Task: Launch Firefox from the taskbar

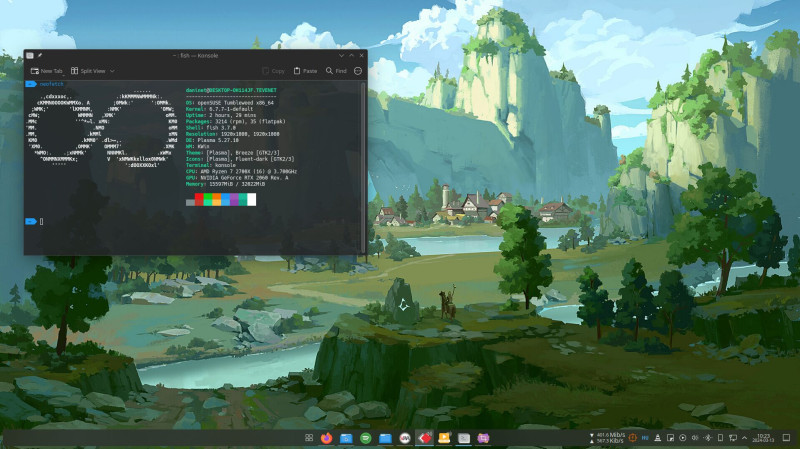Action: pyautogui.click(x=327, y=438)
